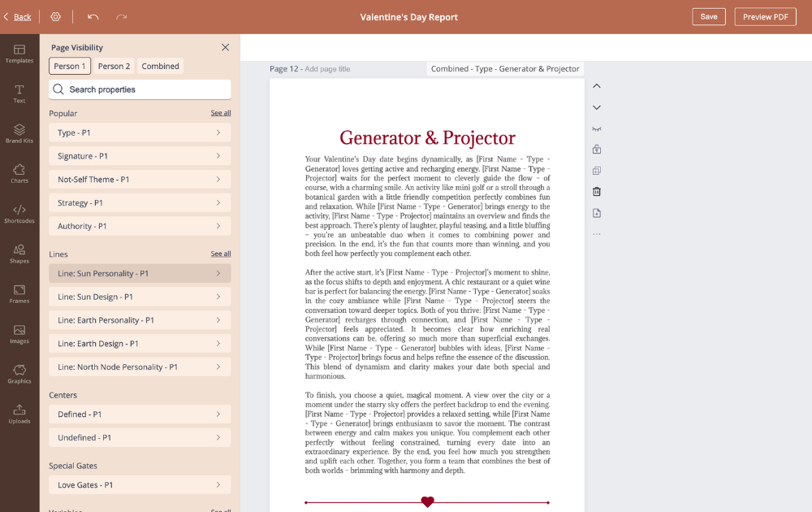812x512 pixels.
Task: Expand the Signature - P1 property
Action: (140, 156)
